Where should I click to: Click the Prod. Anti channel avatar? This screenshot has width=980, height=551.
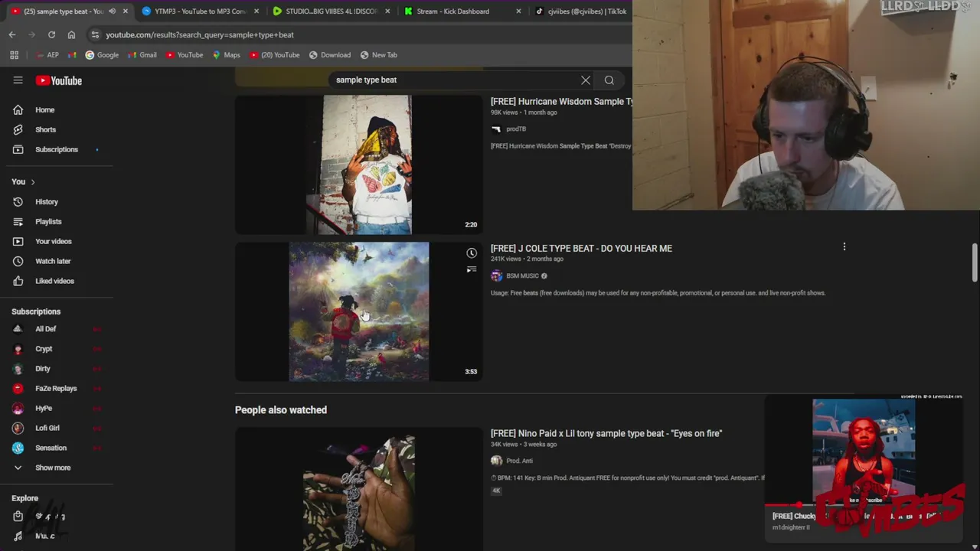point(497,461)
